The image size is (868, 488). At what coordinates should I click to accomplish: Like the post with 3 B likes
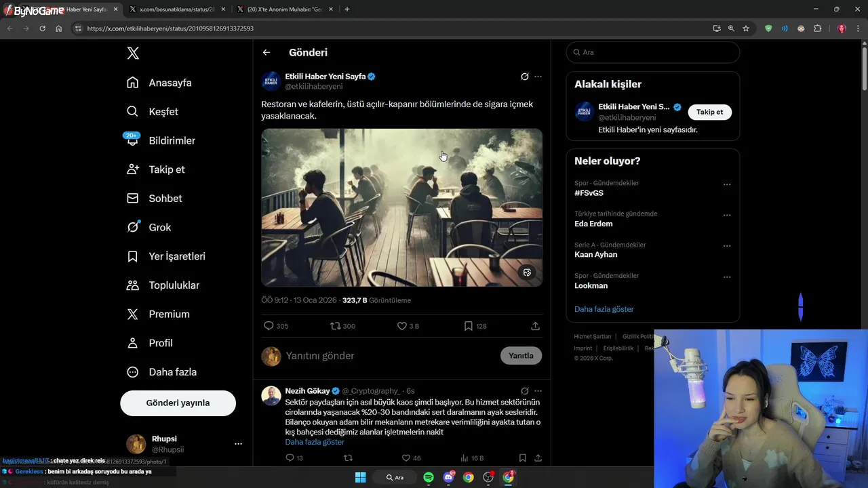click(408, 326)
